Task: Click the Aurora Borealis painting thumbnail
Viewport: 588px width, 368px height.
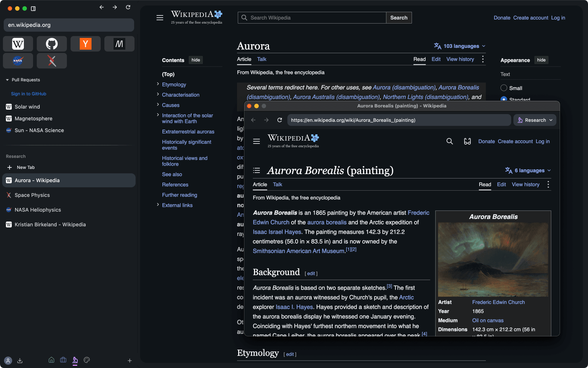Action: (493, 259)
